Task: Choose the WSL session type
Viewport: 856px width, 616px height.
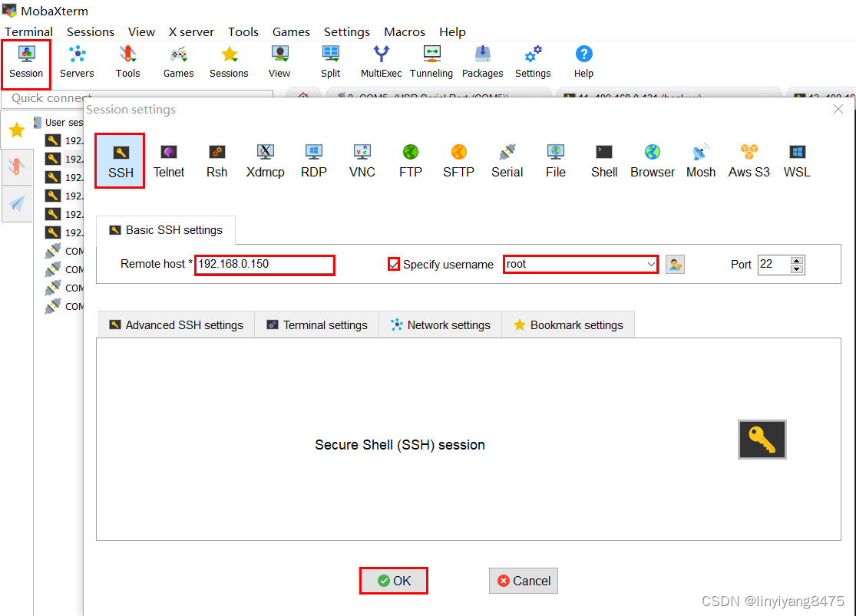Action: (x=796, y=160)
